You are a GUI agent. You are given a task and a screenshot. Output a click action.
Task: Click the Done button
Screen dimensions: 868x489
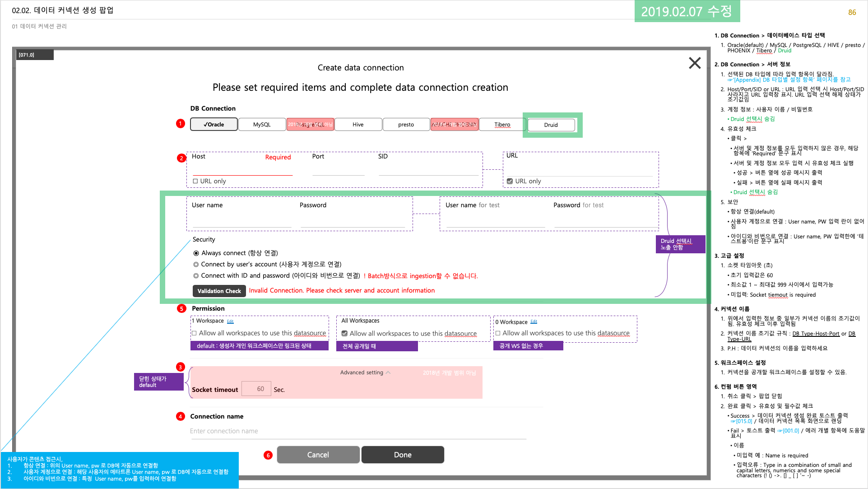(403, 455)
